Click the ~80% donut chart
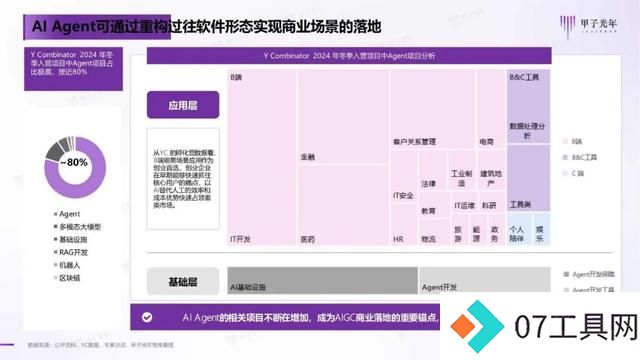This screenshot has height=360, width=640. pyautogui.click(x=75, y=167)
